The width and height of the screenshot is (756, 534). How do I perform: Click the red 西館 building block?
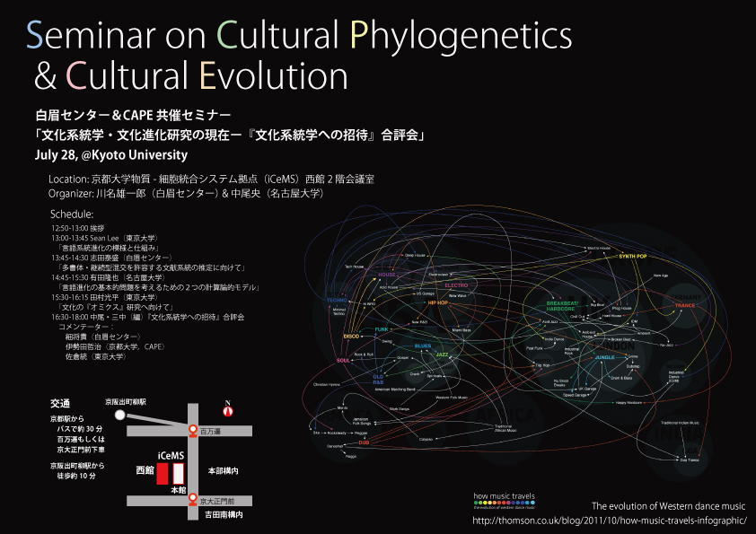[x=162, y=473]
